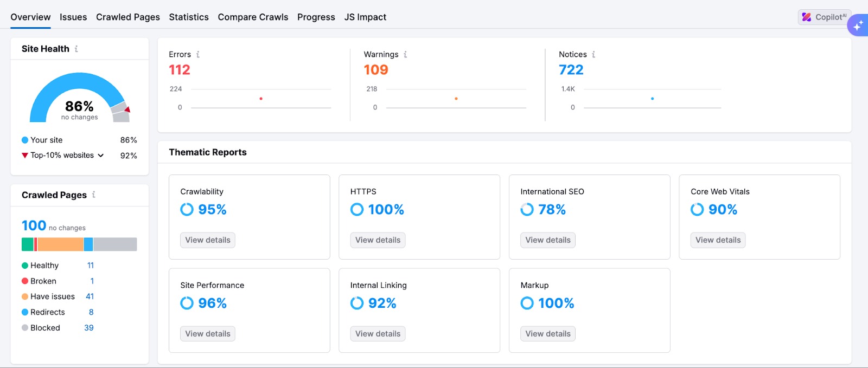The height and width of the screenshot is (368, 868).
Task: View details for International SEO report
Action: pos(547,240)
